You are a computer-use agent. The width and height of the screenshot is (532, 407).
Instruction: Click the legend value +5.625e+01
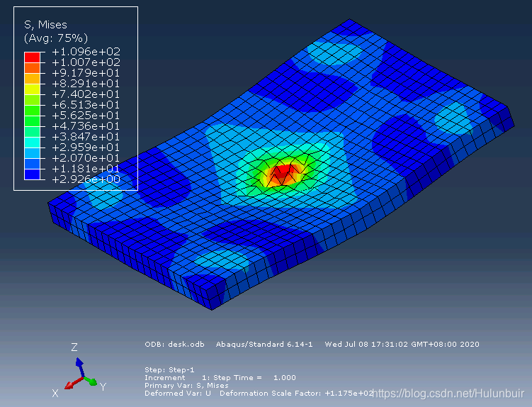click(86, 116)
